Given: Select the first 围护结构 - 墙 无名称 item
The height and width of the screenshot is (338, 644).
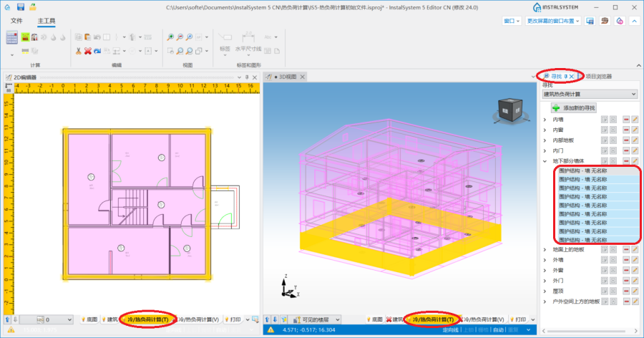Looking at the screenshot, I should point(583,171).
